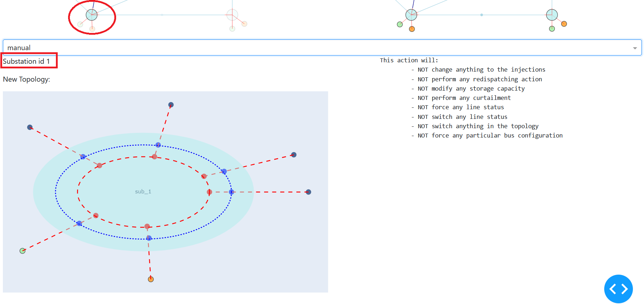644x304 pixels.
Task: Click the upper-right dark blue line endpoint
Action: click(x=294, y=155)
